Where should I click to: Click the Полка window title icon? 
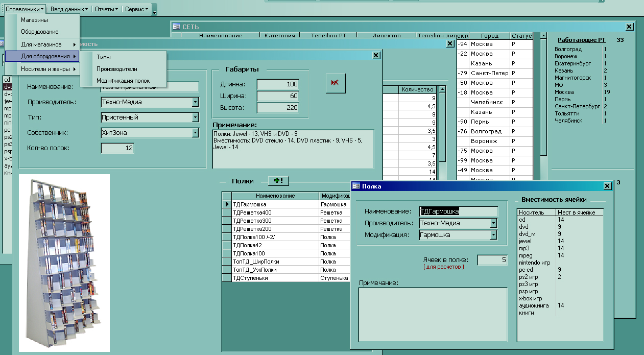tap(356, 186)
